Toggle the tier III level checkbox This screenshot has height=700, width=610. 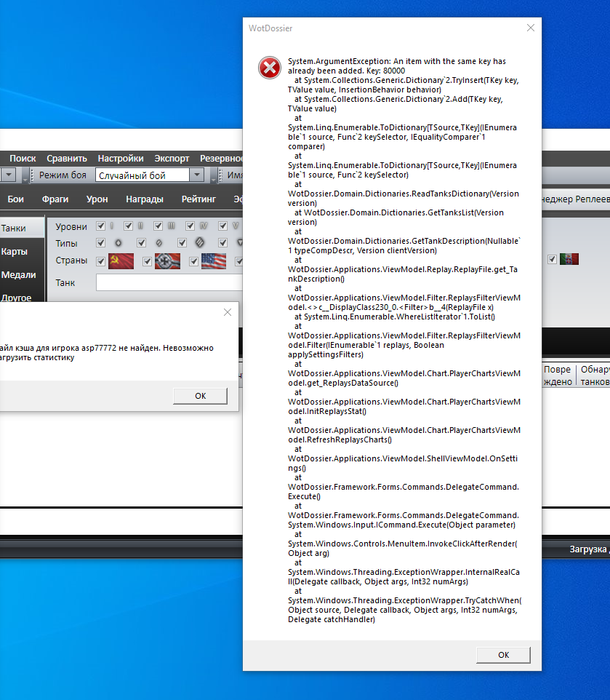(158, 226)
